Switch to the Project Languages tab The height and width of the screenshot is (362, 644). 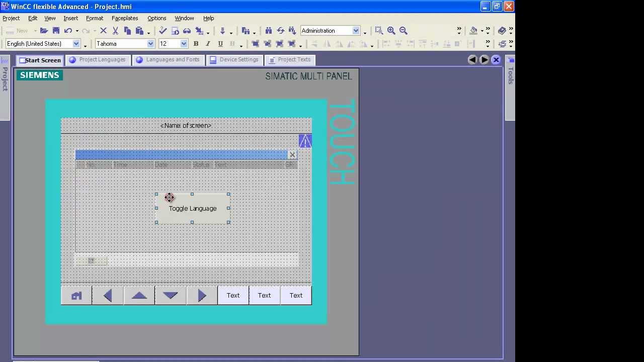pos(98,60)
